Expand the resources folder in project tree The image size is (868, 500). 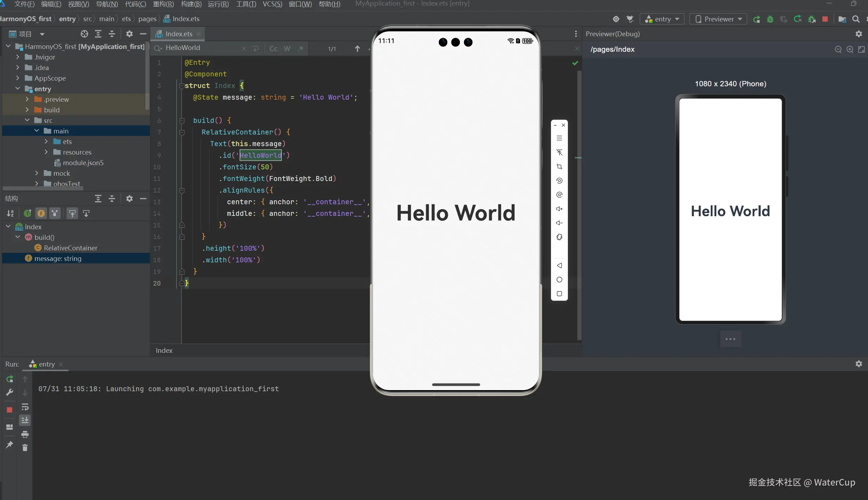(46, 152)
